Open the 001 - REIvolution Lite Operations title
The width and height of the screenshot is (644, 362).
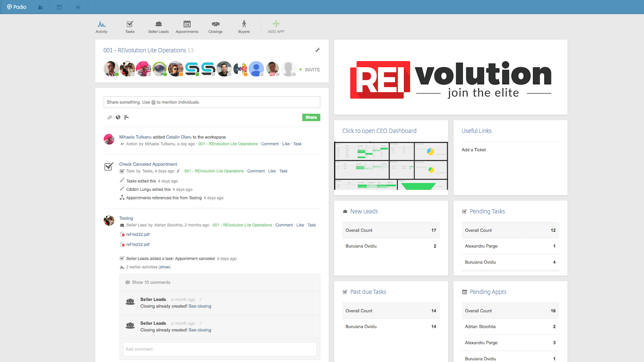tap(145, 50)
